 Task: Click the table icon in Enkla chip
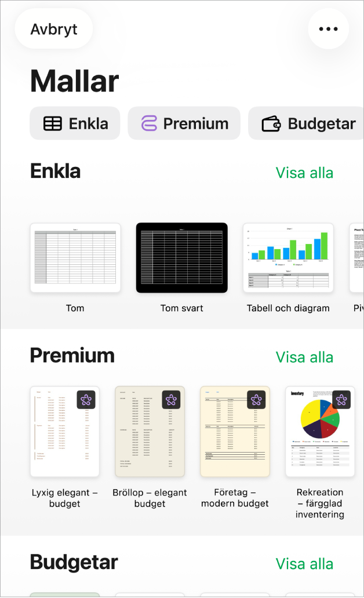point(53,123)
